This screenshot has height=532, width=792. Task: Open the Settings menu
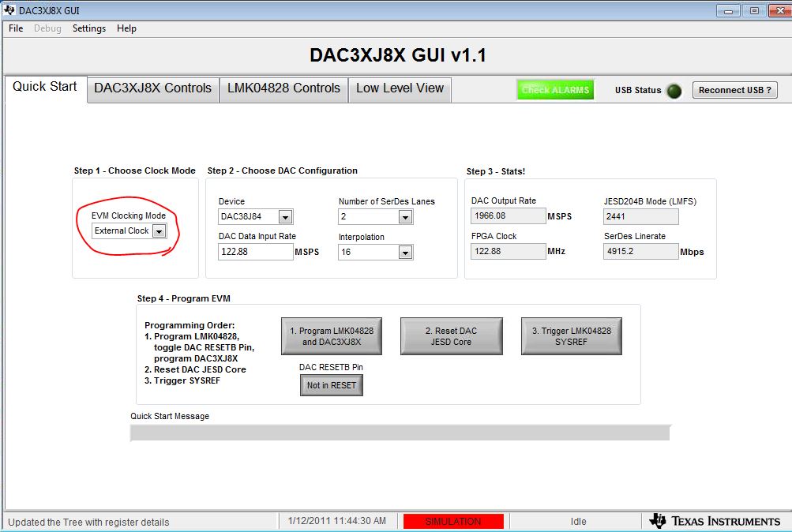pos(89,28)
